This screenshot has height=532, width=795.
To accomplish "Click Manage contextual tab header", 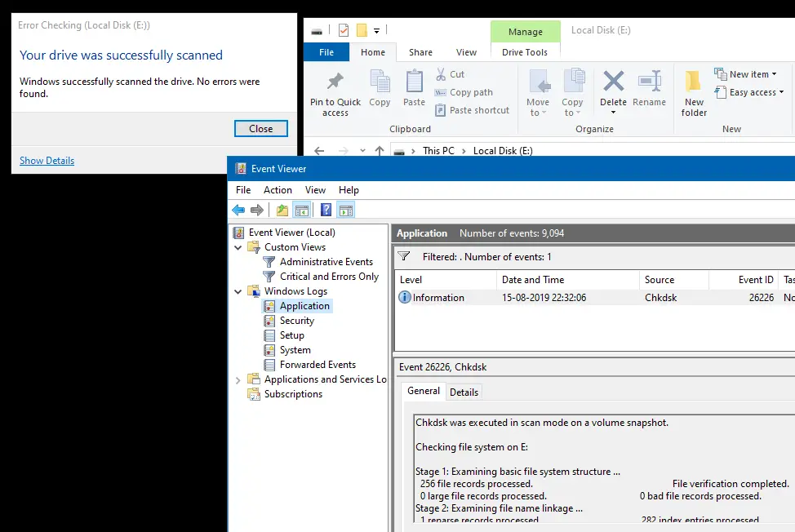I will coord(526,32).
